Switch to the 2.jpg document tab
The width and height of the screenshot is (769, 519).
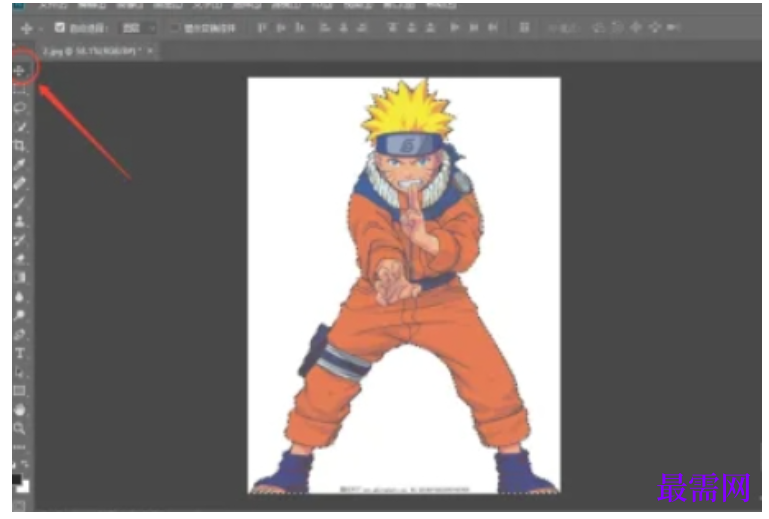pos(91,51)
